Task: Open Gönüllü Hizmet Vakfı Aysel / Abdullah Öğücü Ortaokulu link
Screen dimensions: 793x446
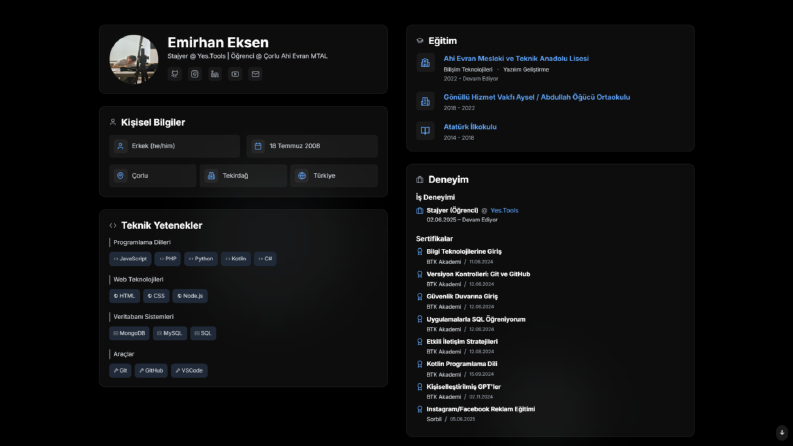Action: pyautogui.click(x=537, y=97)
